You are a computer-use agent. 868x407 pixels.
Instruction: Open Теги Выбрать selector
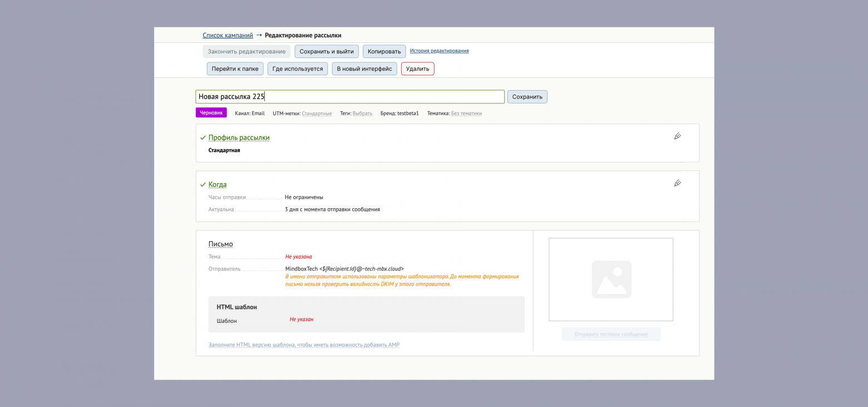click(362, 114)
